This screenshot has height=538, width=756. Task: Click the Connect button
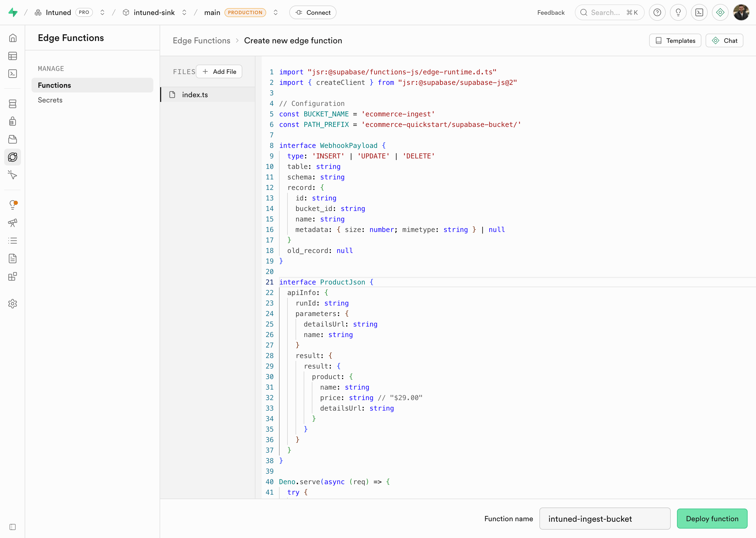313,13
